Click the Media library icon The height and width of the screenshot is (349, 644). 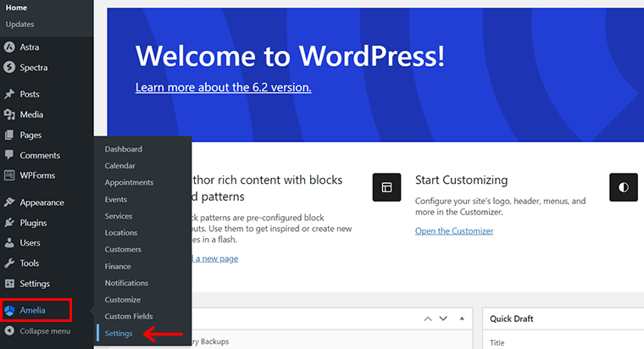[8, 115]
